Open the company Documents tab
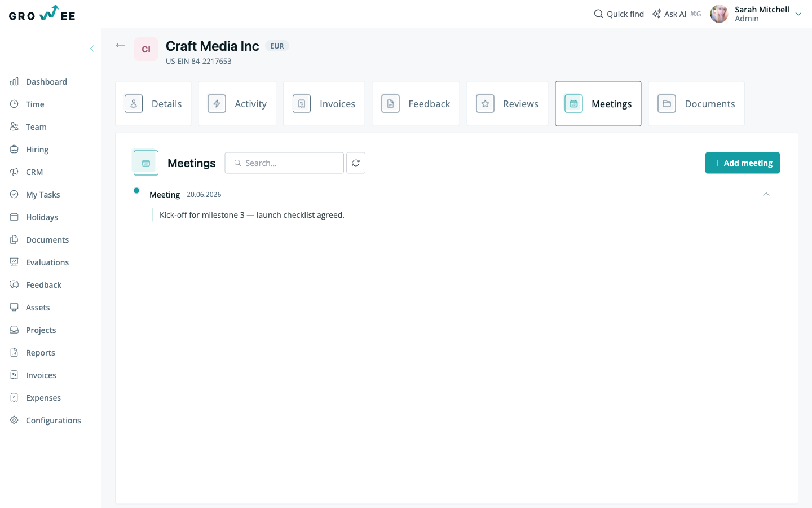 (x=696, y=104)
